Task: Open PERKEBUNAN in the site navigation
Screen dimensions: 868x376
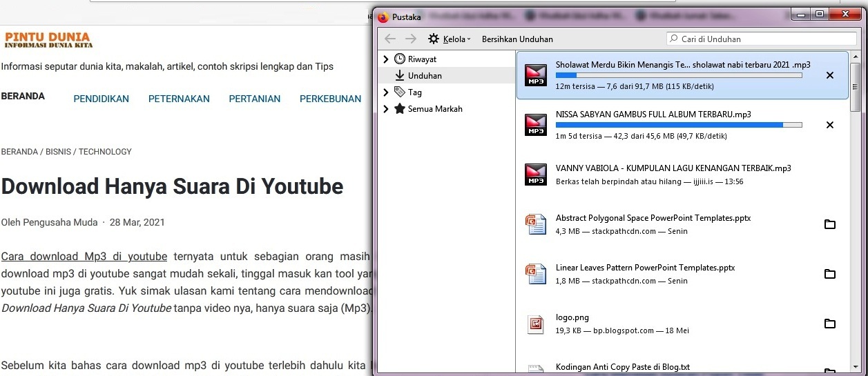Action: pyautogui.click(x=331, y=99)
